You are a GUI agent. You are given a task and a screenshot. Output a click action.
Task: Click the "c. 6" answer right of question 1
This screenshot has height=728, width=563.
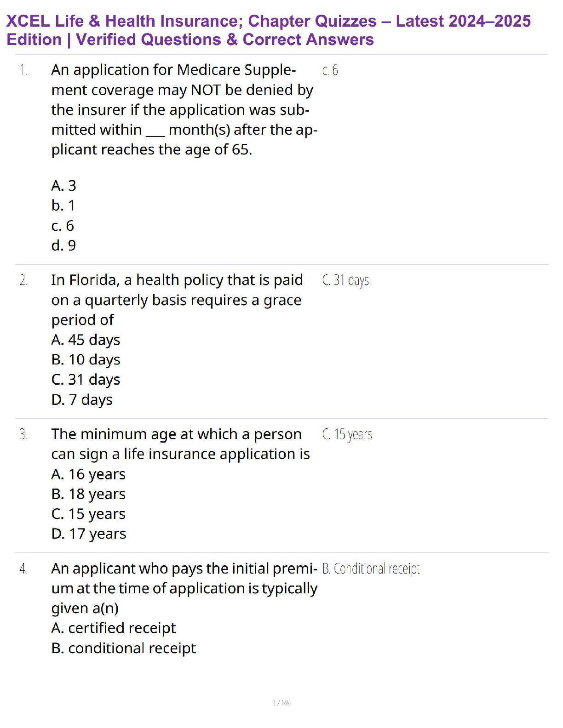[x=330, y=70]
